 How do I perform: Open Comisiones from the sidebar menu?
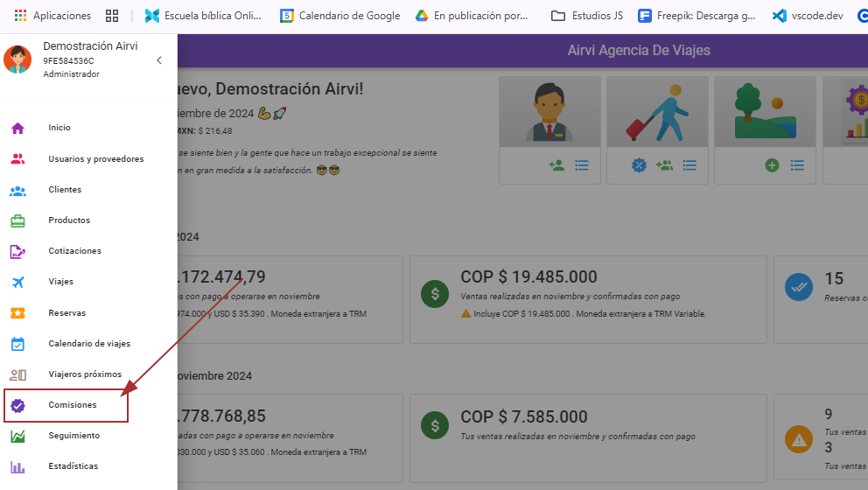72,405
